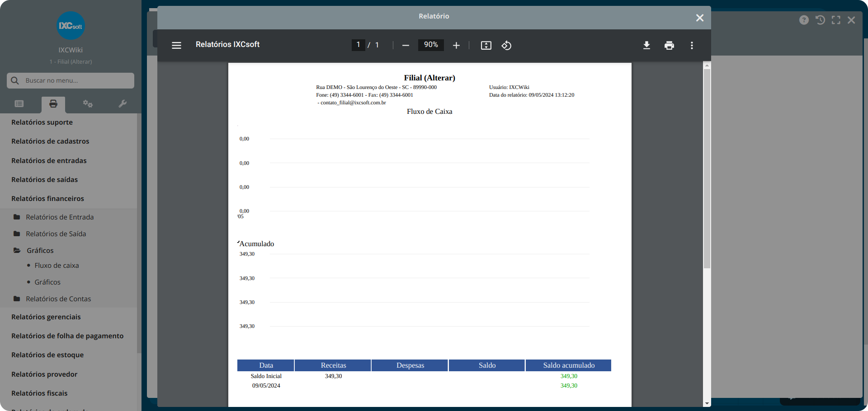868x411 pixels.
Task: Open the wrench tools tab
Action: click(x=122, y=104)
